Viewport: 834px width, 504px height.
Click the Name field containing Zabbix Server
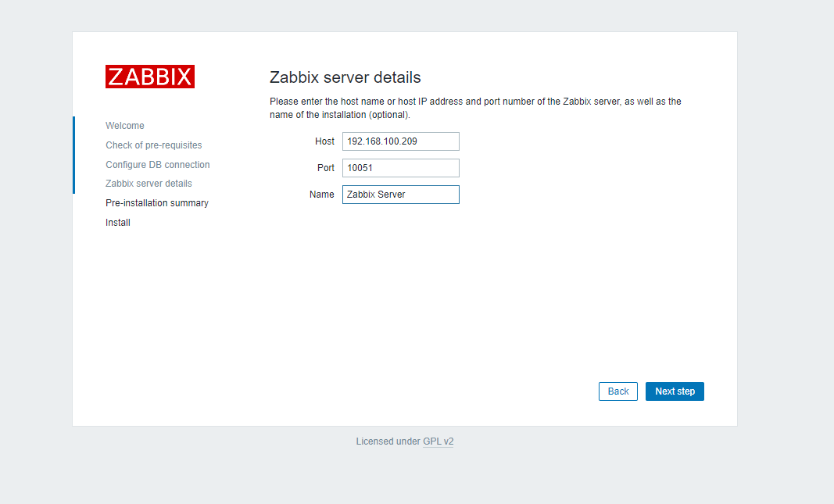[x=400, y=195]
